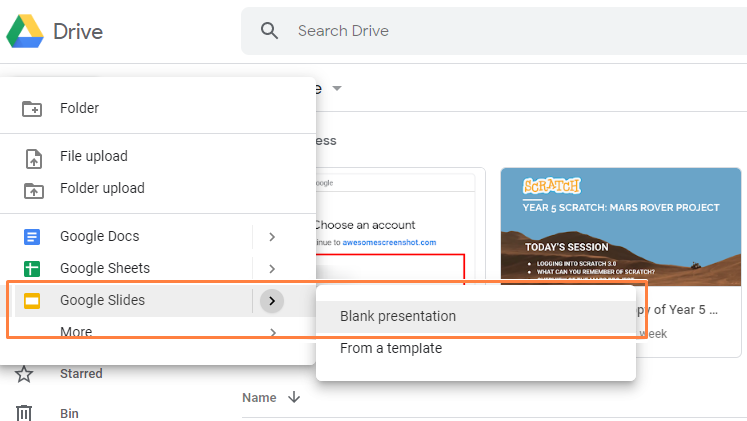Click the green Google Sheets icon
This screenshot has width=747, height=421.
[x=32, y=269]
